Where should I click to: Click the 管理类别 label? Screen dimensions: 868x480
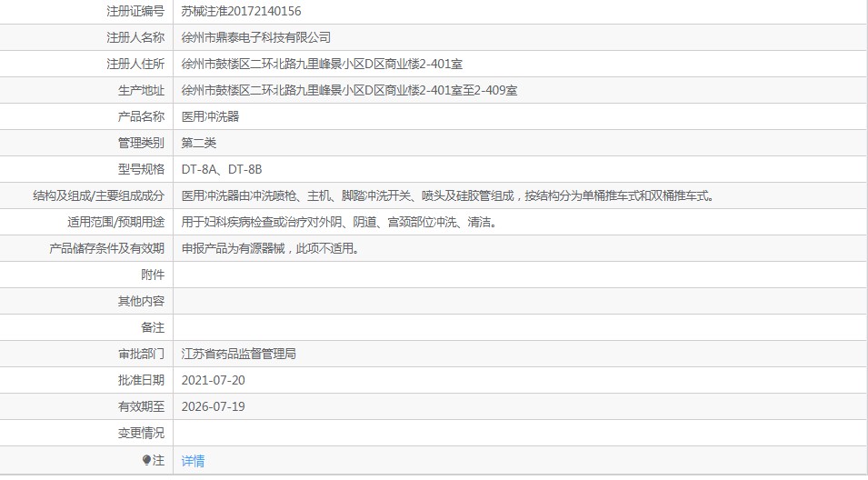141,143
